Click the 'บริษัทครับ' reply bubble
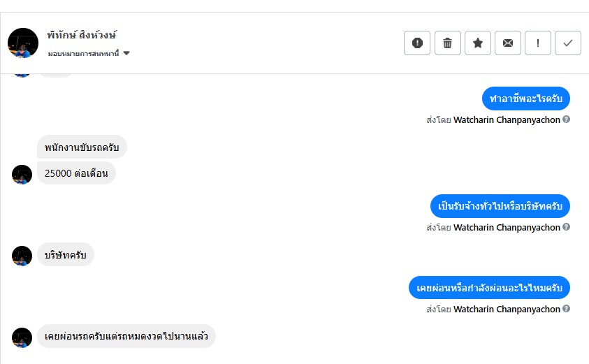The width and height of the screenshot is (589, 364). pyautogui.click(x=65, y=254)
